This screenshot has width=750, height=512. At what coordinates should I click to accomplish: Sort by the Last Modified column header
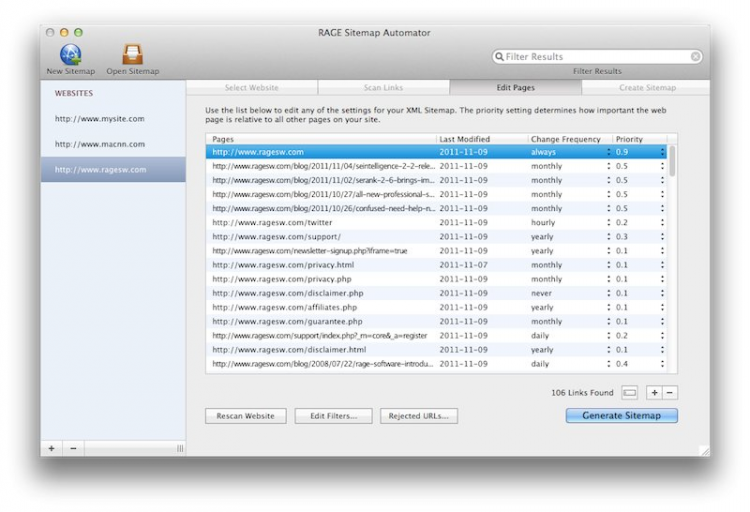[x=482, y=139]
